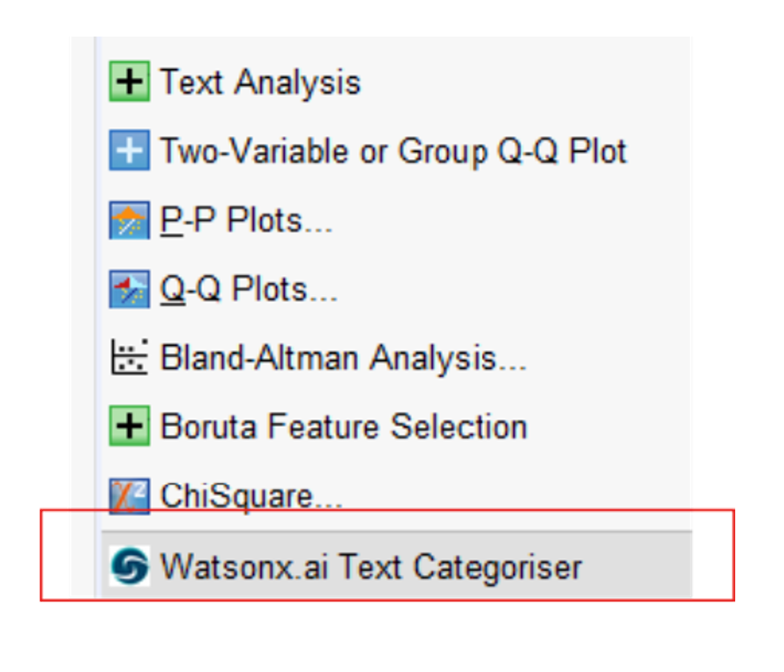Click the ChiSquare chi-squared icon
The image size is (784, 672).
click(x=130, y=496)
